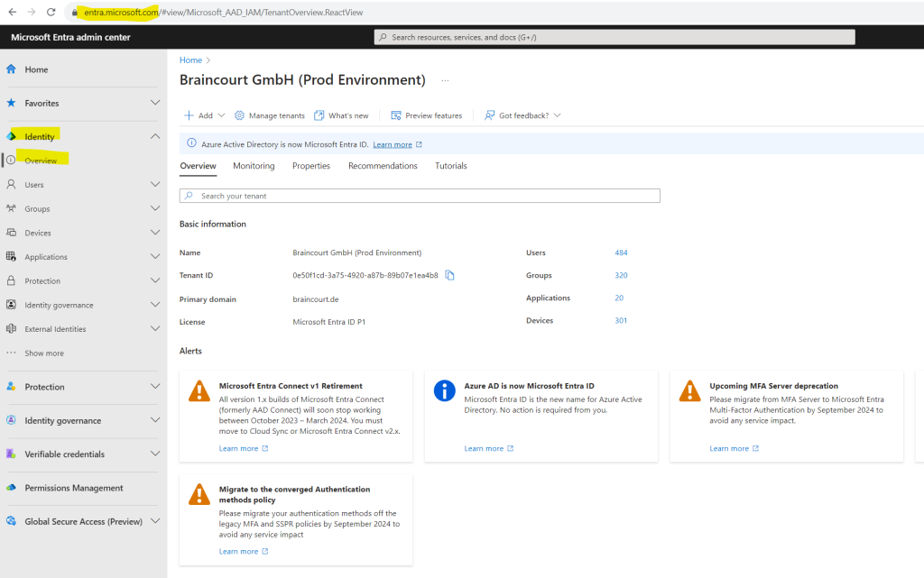This screenshot has width=924, height=578.
Task: Click the Home house icon in sidebar
Action: coord(11,69)
